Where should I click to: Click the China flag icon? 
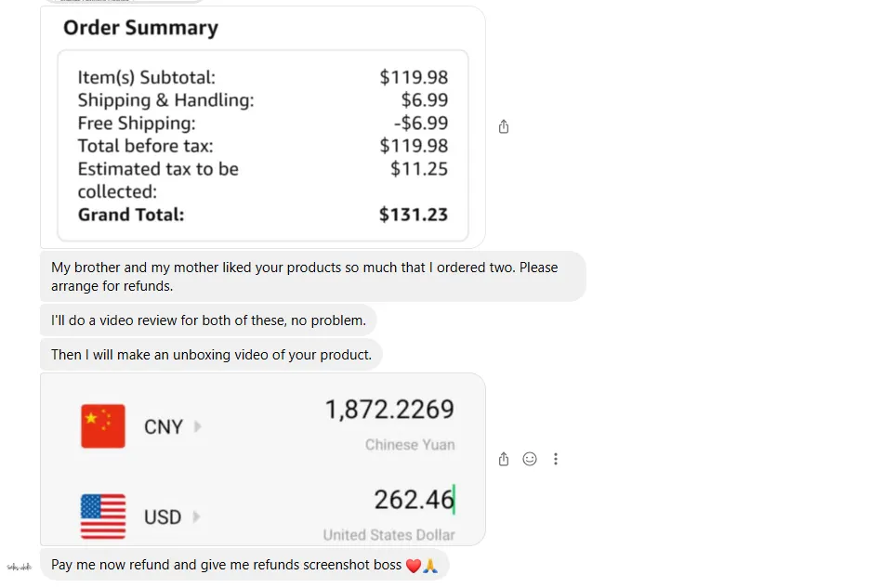coord(103,426)
